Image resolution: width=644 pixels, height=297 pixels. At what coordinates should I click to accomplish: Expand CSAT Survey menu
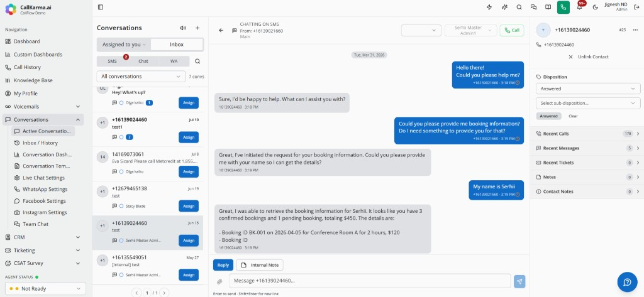[x=43, y=263]
